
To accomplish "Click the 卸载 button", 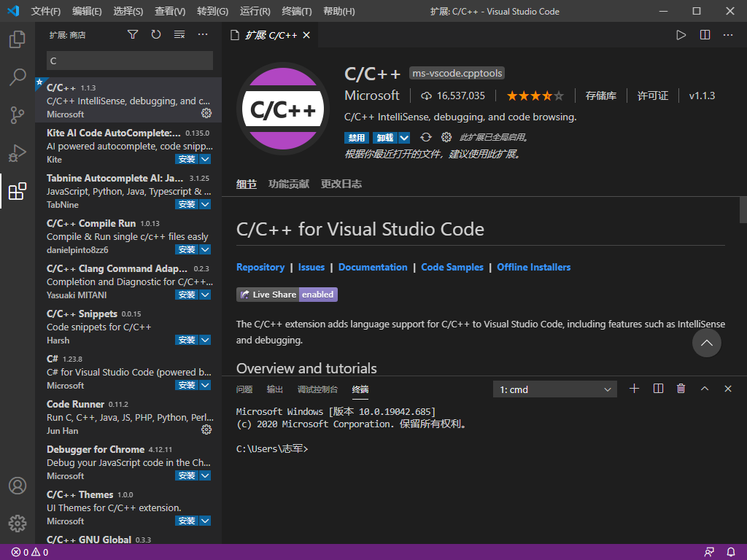I will click(x=385, y=138).
